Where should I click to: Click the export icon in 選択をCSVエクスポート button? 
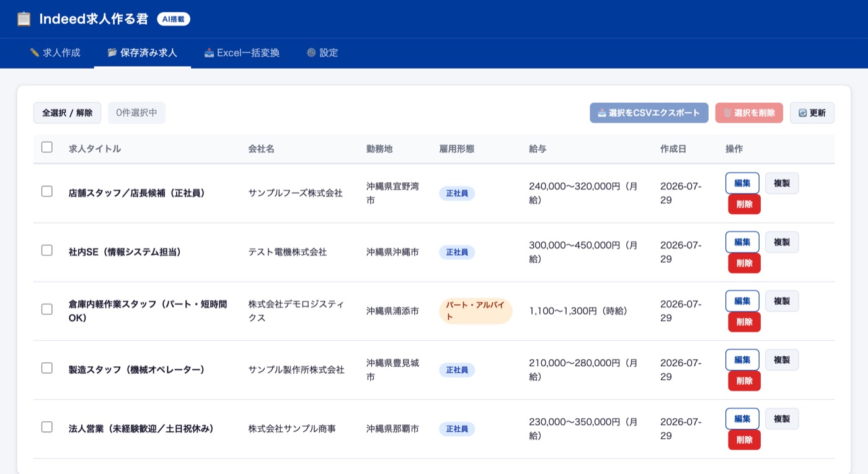pos(602,113)
